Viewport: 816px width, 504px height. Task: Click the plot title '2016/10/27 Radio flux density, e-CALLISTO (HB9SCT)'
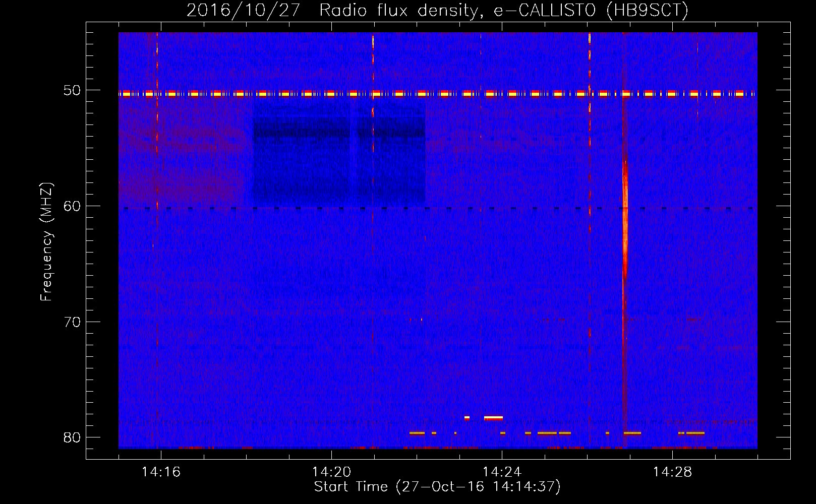pyautogui.click(x=437, y=10)
